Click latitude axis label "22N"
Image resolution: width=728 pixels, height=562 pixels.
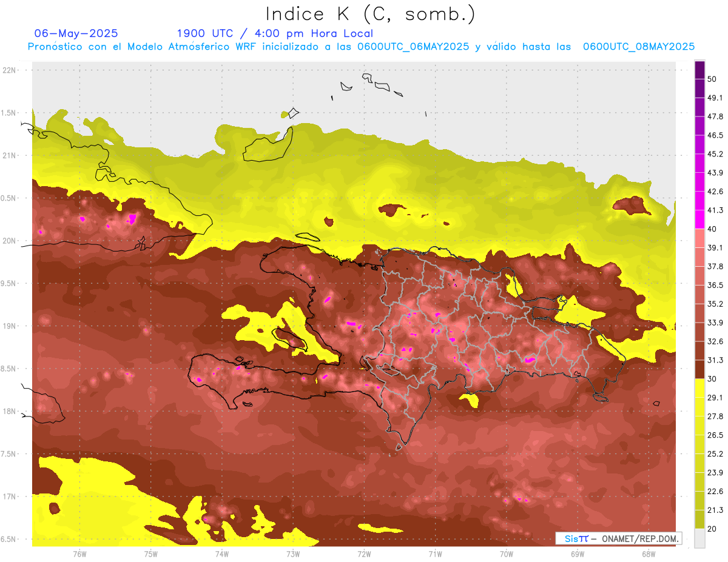pyautogui.click(x=9, y=70)
